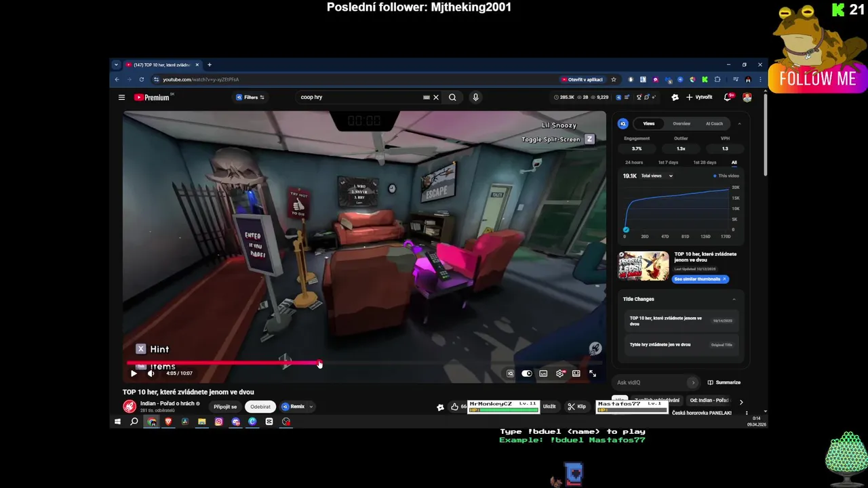Open the 'Total views' dropdown
The height and width of the screenshot is (488, 868).
[656, 176]
